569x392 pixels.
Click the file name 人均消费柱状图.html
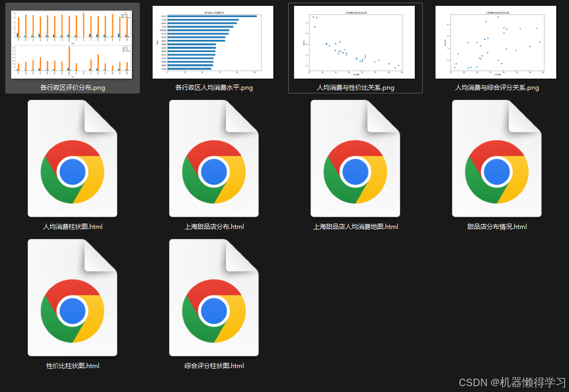(72, 227)
